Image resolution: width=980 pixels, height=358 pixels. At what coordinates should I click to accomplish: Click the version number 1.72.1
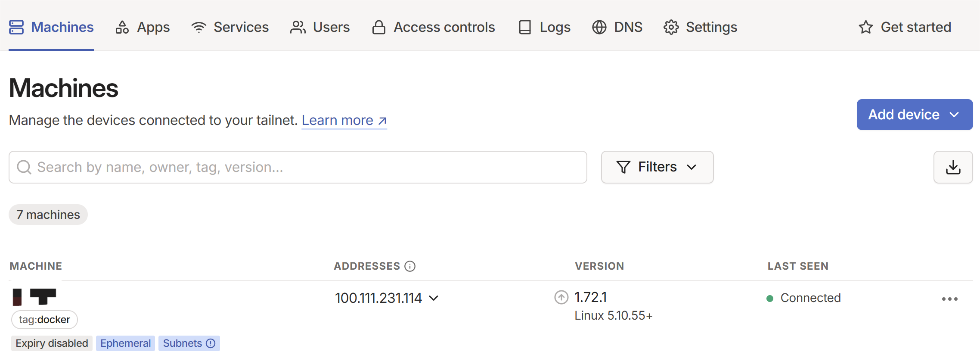591,297
